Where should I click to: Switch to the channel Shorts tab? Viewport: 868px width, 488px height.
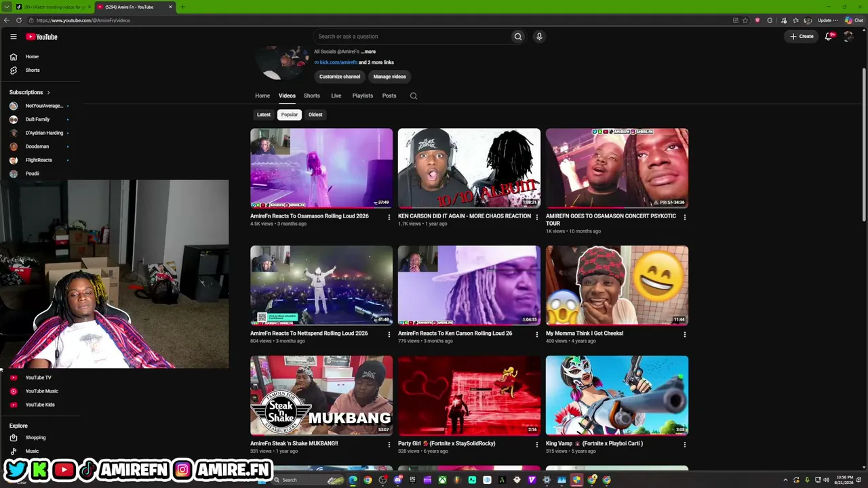click(x=312, y=96)
